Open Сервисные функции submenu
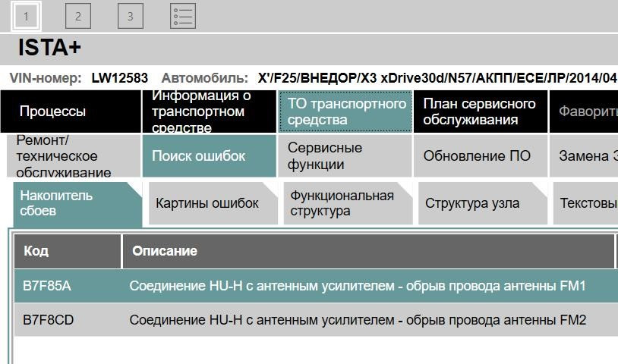The image size is (618, 364). click(345, 155)
